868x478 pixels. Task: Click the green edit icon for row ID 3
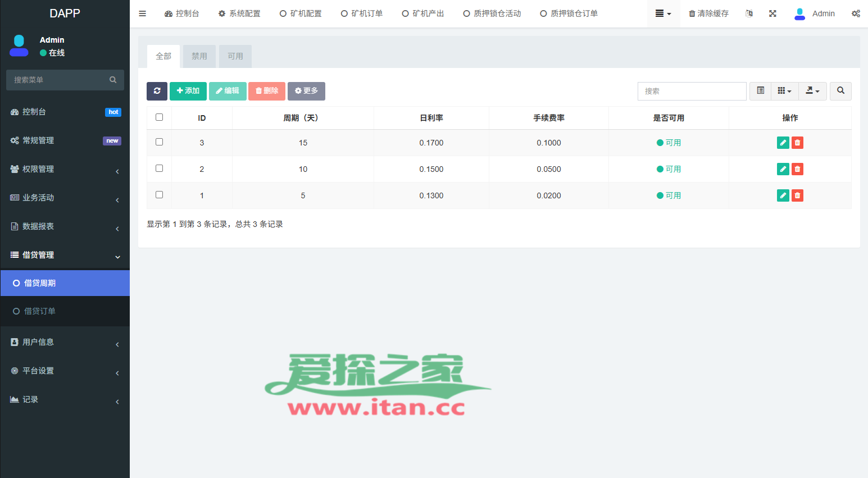coord(783,143)
